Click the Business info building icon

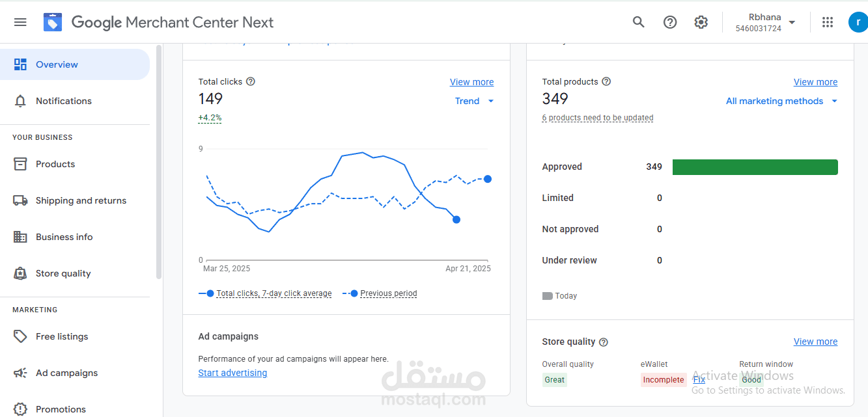(x=20, y=237)
